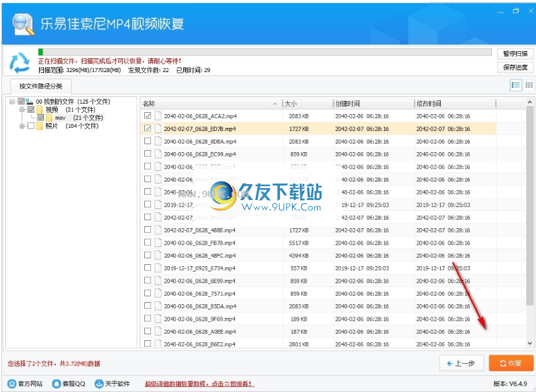Click file icon of 2040-02-06_0628_B6E2.mp4
The image size is (536, 392).
[x=158, y=343]
